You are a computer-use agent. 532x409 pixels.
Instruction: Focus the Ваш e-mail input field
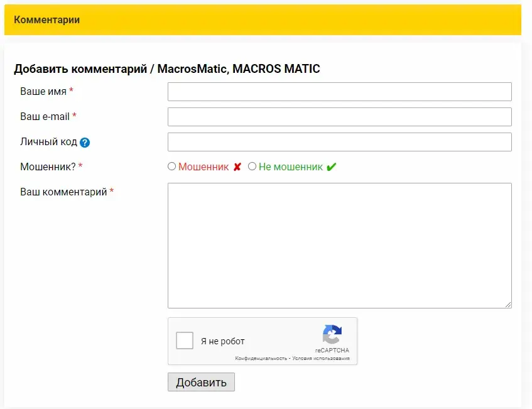coord(340,117)
